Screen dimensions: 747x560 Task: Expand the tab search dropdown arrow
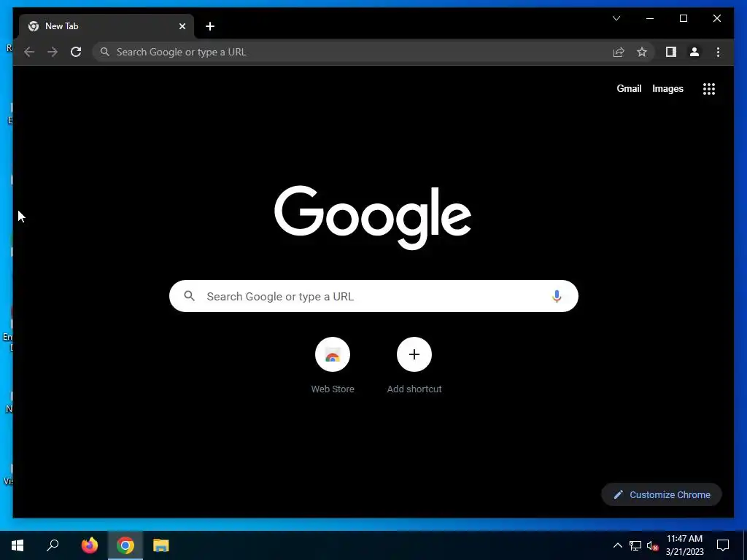point(616,18)
